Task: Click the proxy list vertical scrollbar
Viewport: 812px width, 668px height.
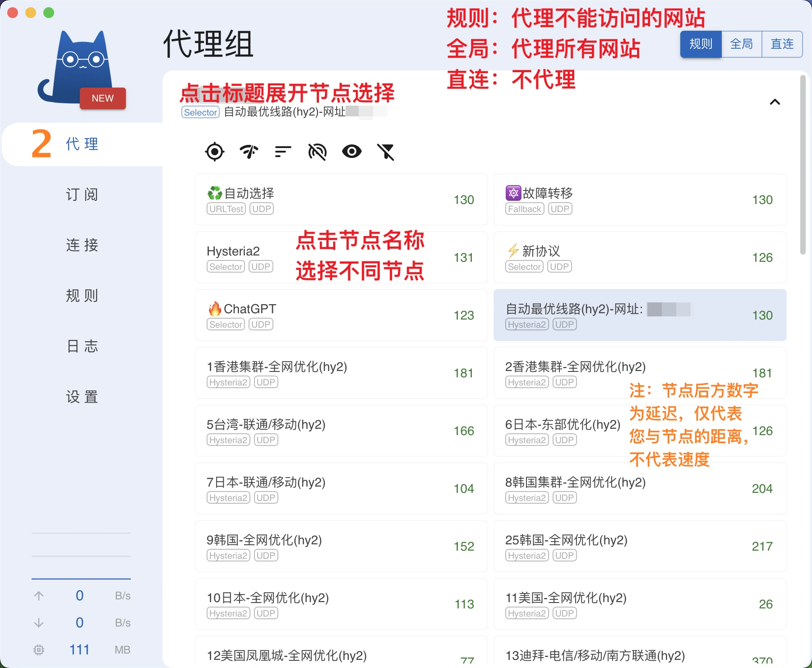Action: 803,165
